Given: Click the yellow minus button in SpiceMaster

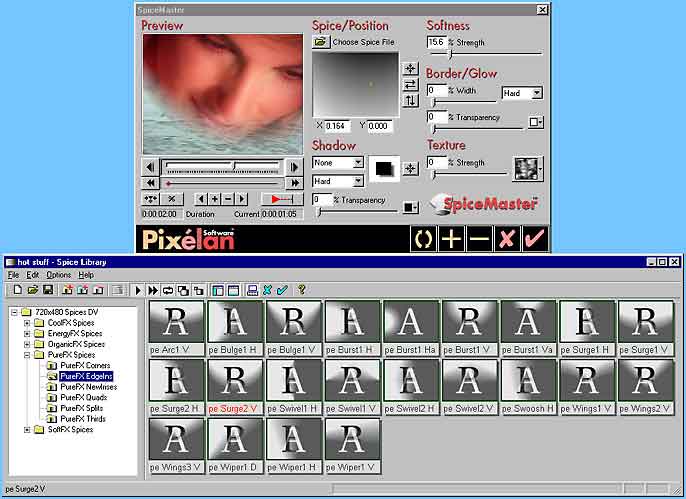Looking at the screenshot, I should tap(480, 239).
